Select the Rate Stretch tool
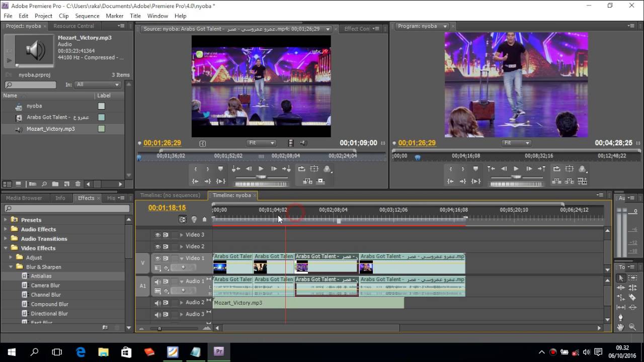This screenshot has height=362, width=644. (x=621, y=297)
